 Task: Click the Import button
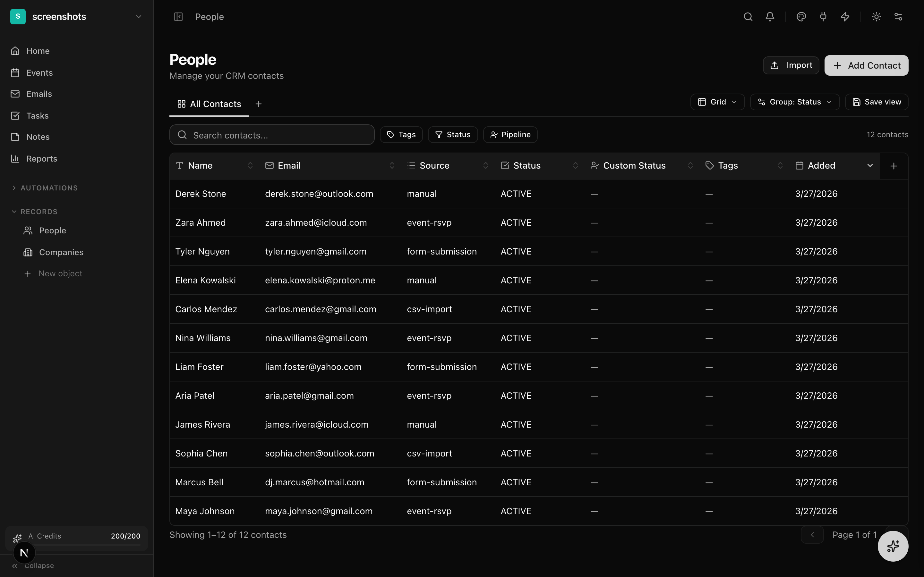pos(791,65)
